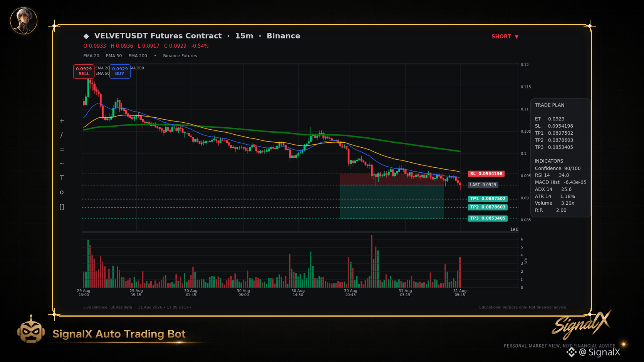The image size is (644, 362).
Task: Click the 31 Aug 09:45 time axis label
Action: [460, 293]
